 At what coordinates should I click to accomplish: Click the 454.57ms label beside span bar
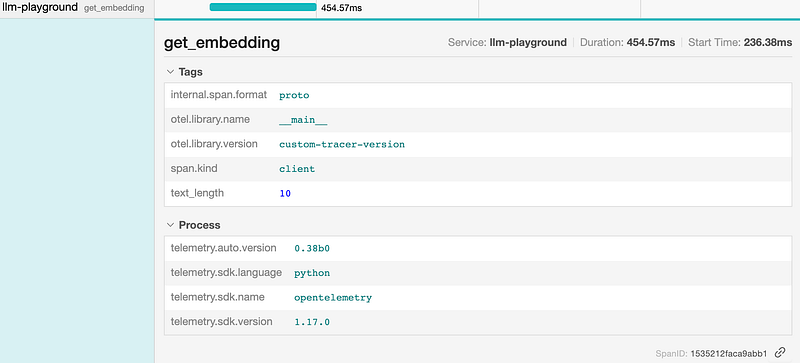pos(341,8)
